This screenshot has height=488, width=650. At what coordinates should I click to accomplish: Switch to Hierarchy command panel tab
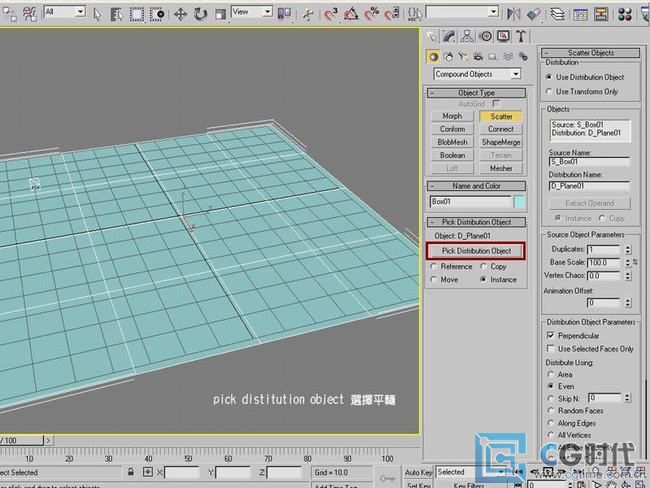pyautogui.click(x=467, y=36)
